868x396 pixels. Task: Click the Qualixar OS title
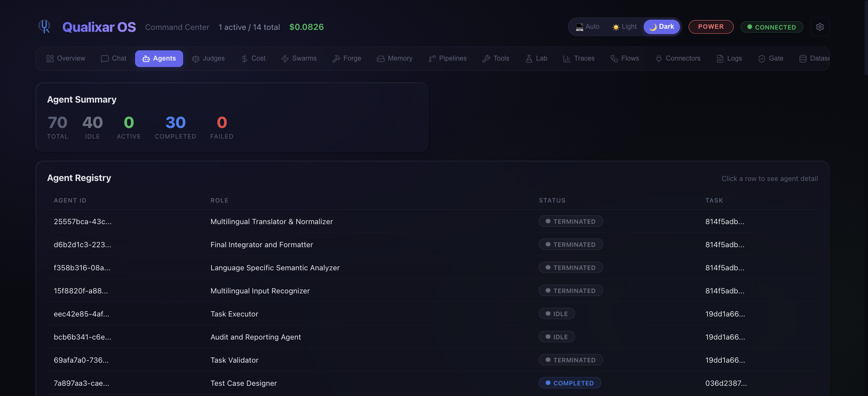[99, 27]
